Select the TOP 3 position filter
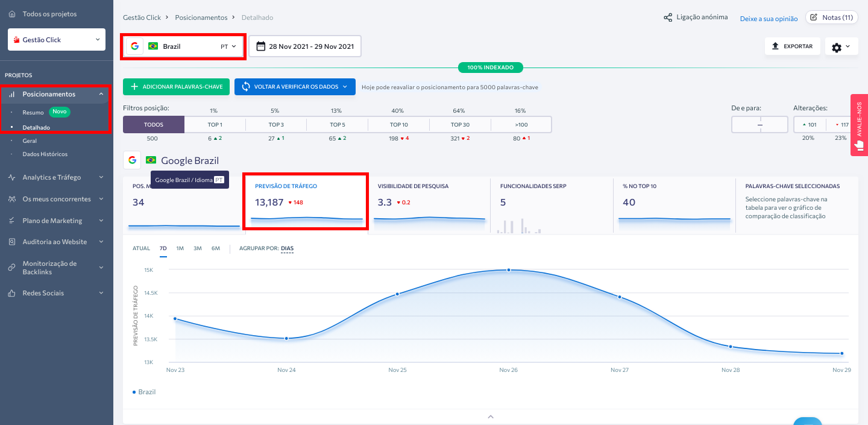This screenshot has width=868, height=425. [276, 125]
